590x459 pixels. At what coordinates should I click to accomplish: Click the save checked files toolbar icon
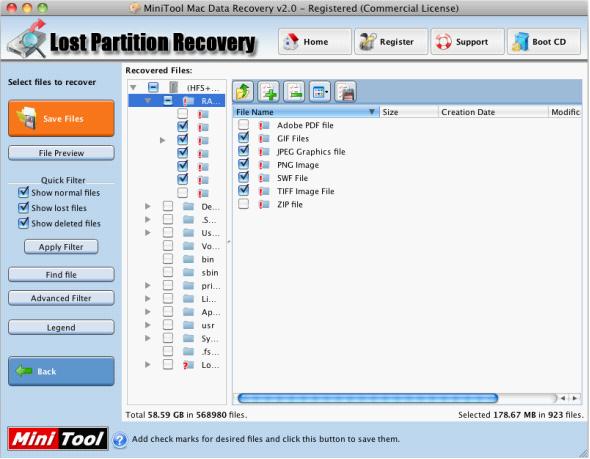click(345, 91)
